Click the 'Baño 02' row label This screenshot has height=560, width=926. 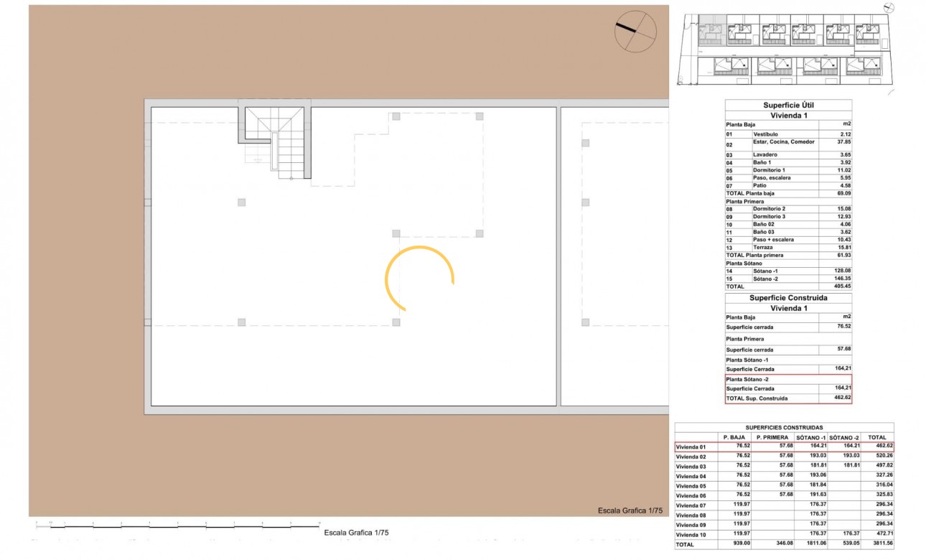point(764,225)
